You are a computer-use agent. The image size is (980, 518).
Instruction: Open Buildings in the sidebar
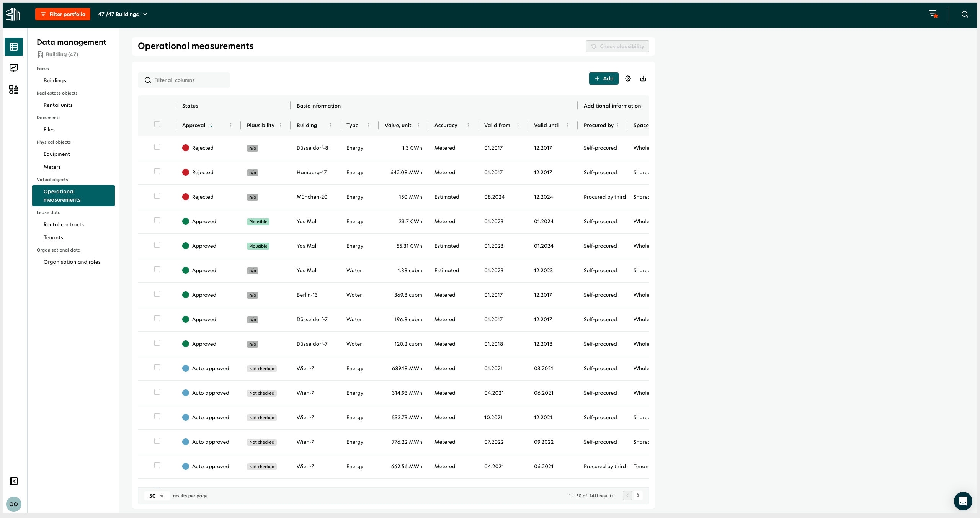coord(55,80)
